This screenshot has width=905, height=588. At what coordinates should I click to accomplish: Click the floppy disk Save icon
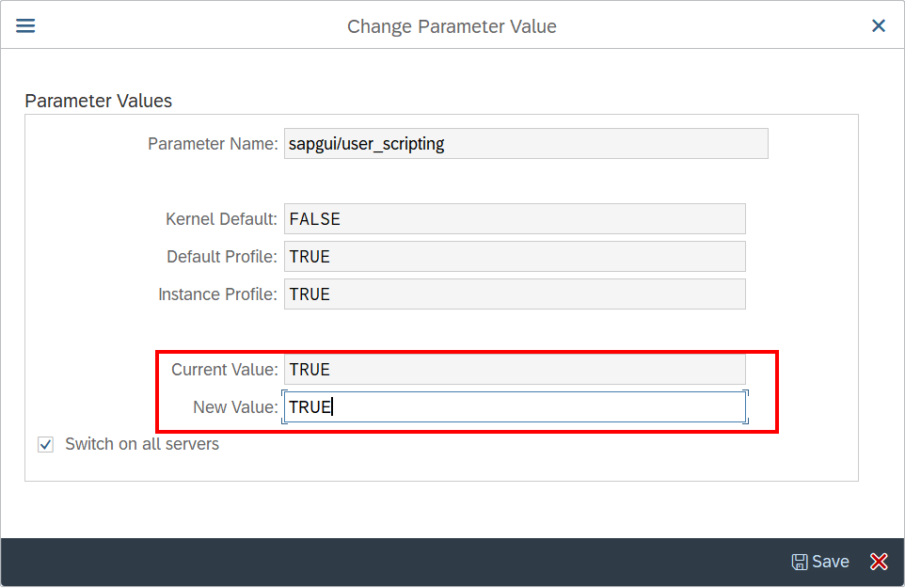(800, 562)
